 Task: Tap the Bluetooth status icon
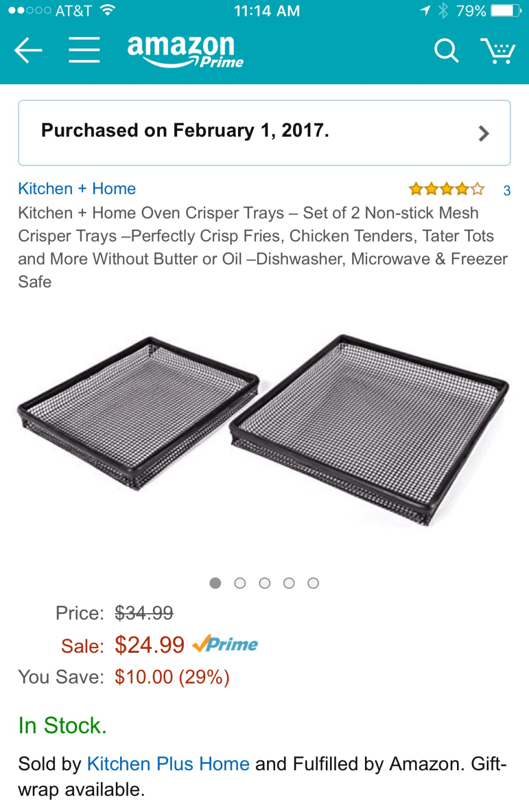[443, 11]
